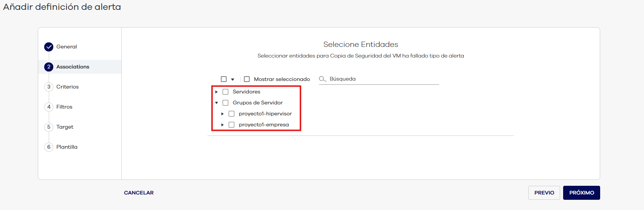Expand the proyecto1-empresa node
Image resolution: width=644 pixels, height=210 pixels.
click(x=223, y=125)
